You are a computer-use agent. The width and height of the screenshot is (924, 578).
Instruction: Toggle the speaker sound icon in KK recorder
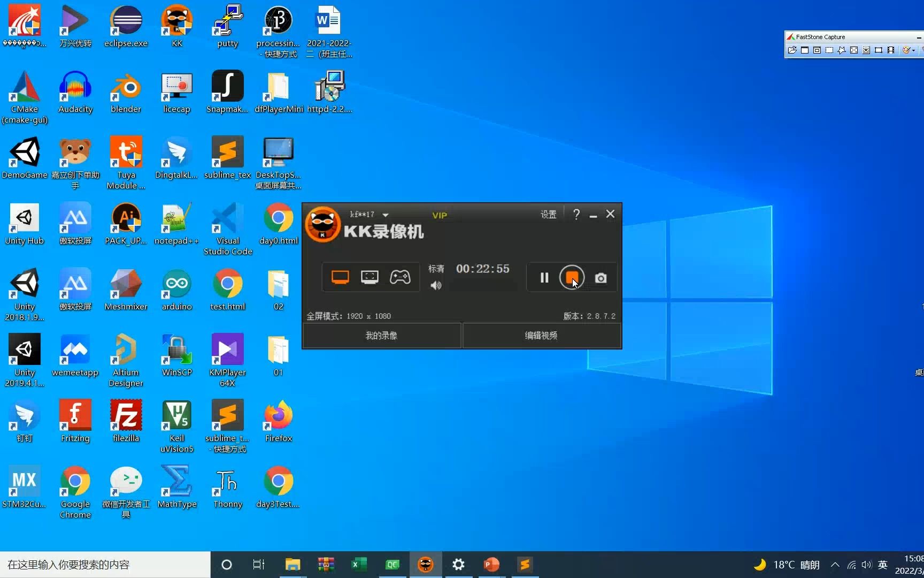click(x=436, y=286)
